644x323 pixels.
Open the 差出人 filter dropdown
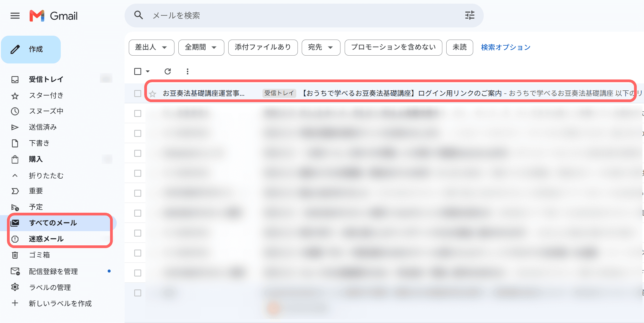[151, 47]
